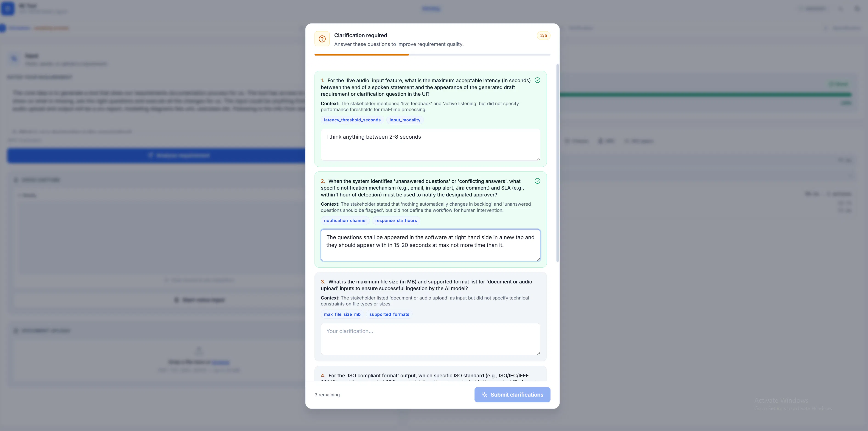Select the notification_channel tag

point(345,220)
